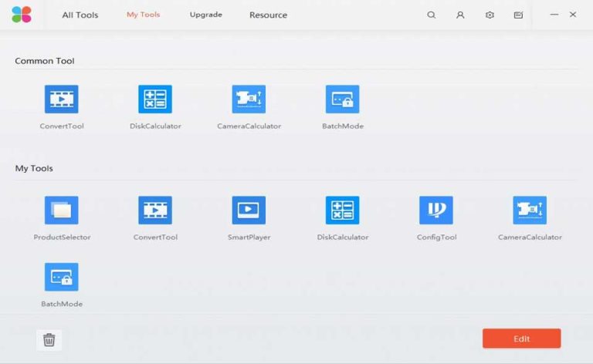
Task: Launch SmartPlayer from My Tools
Action: tap(249, 211)
